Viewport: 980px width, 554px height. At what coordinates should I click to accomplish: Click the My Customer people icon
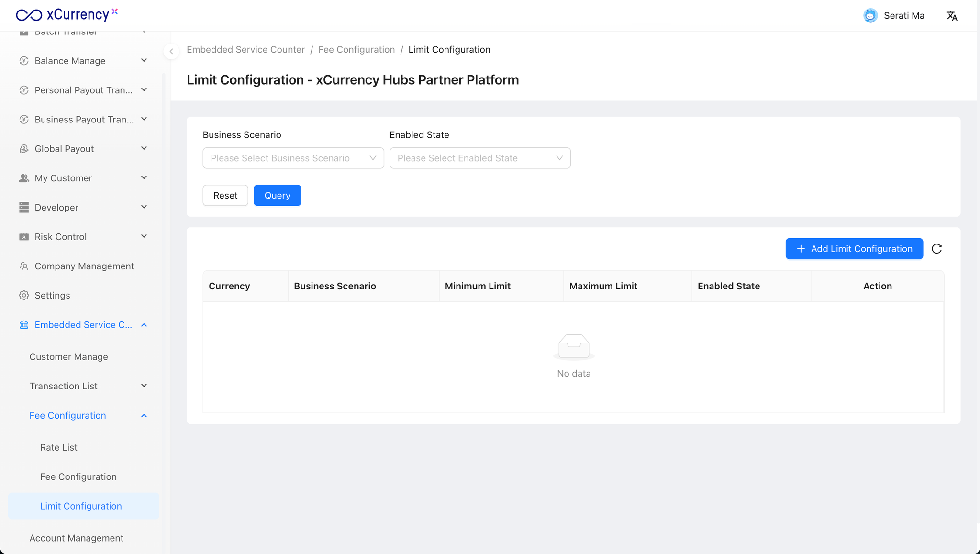click(x=24, y=178)
